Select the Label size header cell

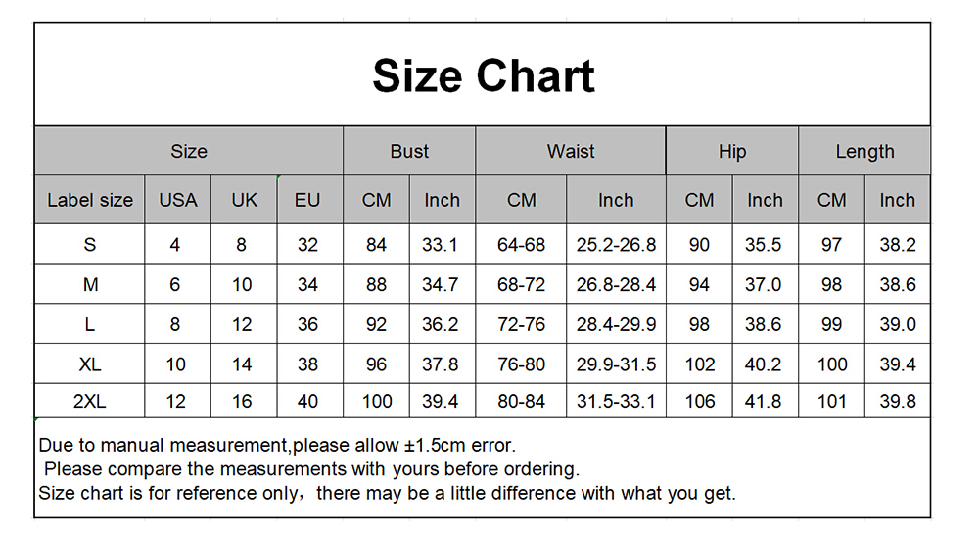(x=90, y=200)
